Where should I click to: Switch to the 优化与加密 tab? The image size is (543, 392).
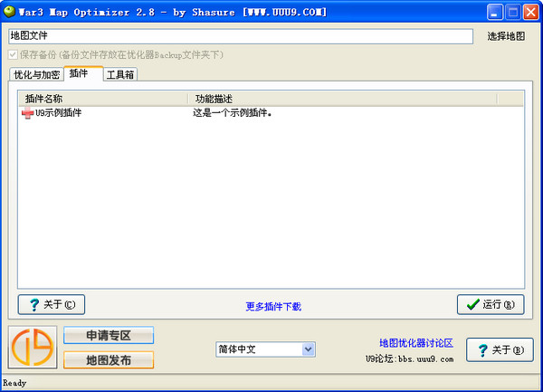tap(36, 74)
